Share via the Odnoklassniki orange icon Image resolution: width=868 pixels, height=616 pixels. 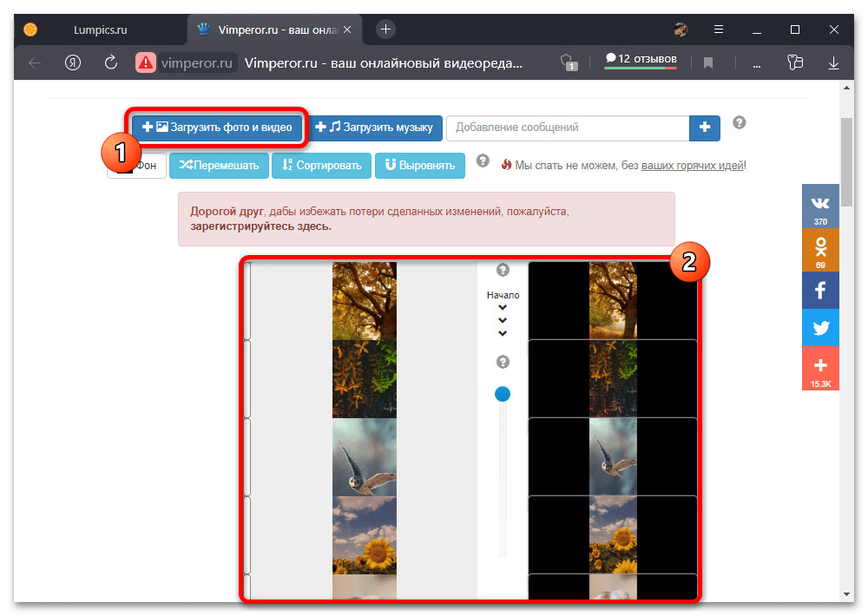pos(820,248)
